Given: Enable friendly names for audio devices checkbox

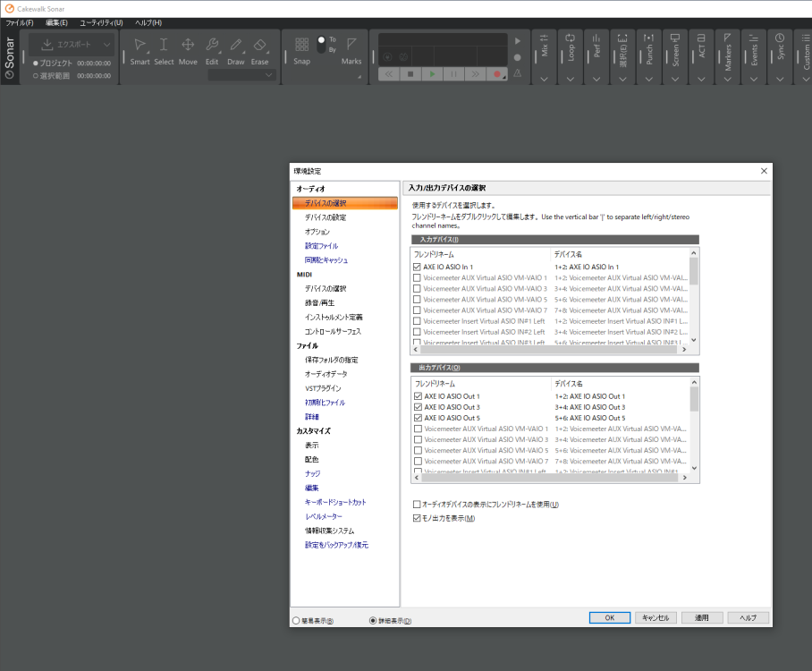Looking at the screenshot, I should coord(417,505).
